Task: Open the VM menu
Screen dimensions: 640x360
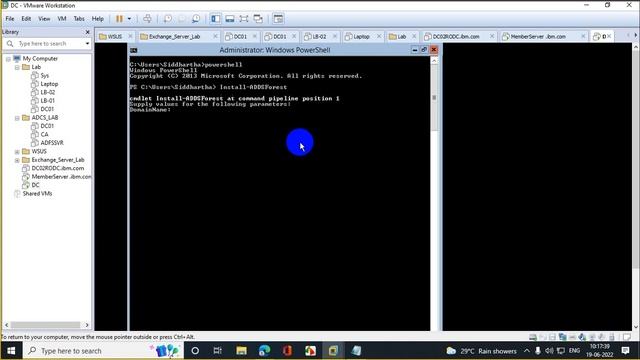Action: coord(62,19)
